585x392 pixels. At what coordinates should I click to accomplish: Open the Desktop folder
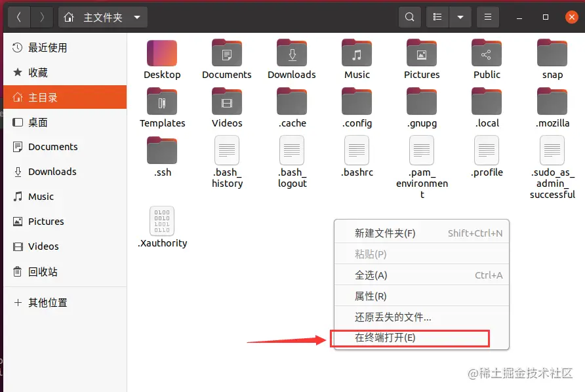162,60
